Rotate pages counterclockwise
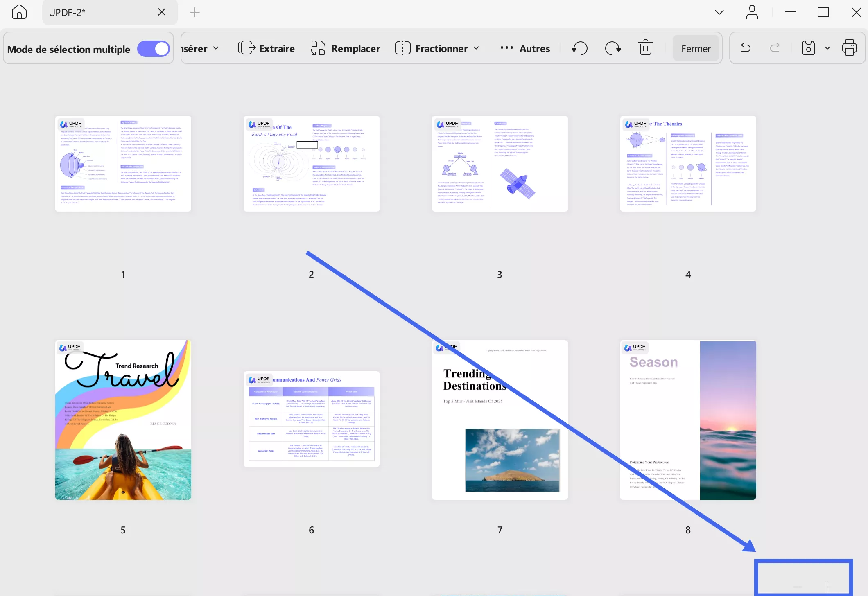868x596 pixels. click(x=579, y=48)
